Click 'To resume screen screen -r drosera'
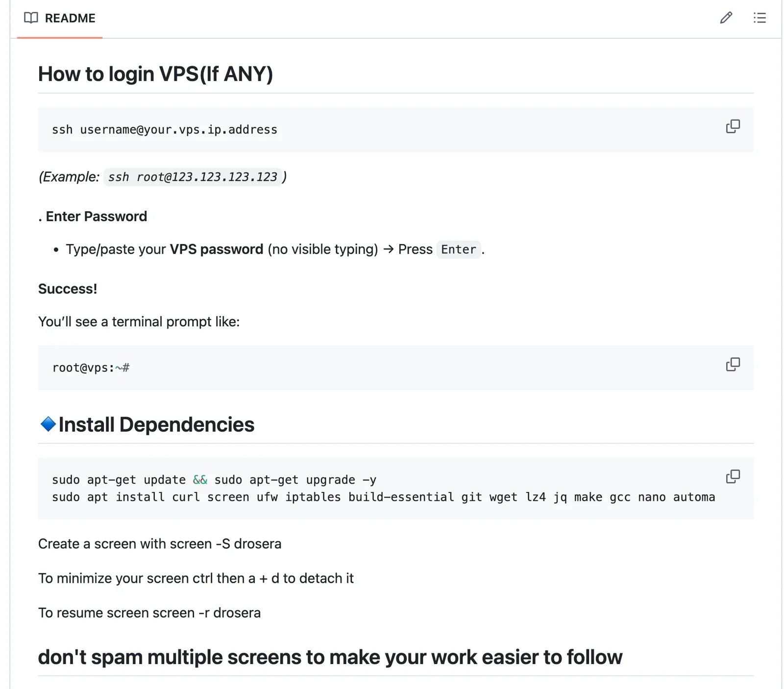This screenshot has width=784, height=689. coord(149,613)
